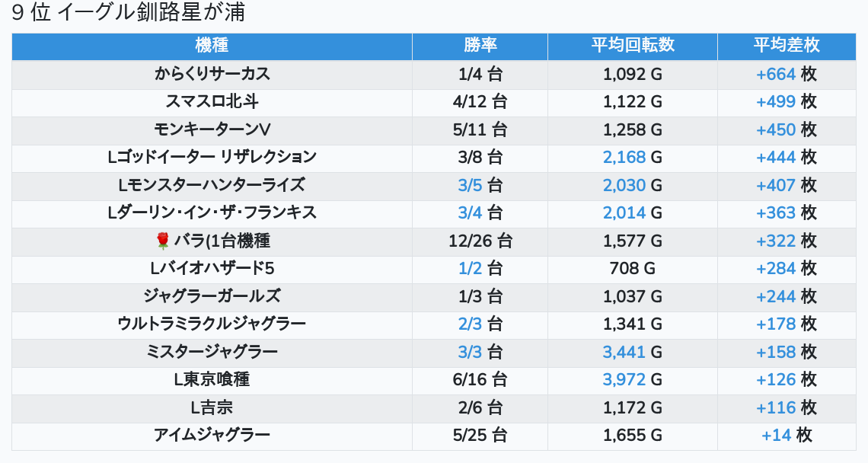The width and height of the screenshot is (868, 463).
Task: Click average spins 1,577 G
Action: 633,241
